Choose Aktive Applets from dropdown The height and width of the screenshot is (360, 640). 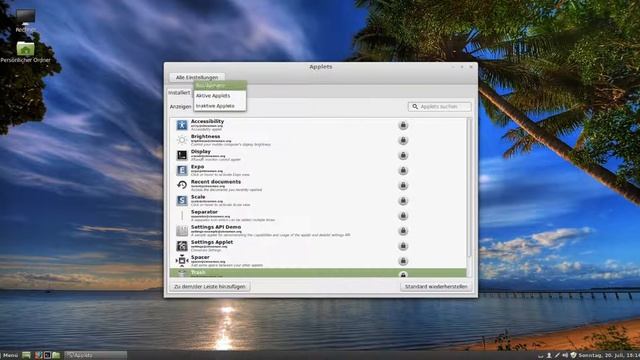[220, 96]
